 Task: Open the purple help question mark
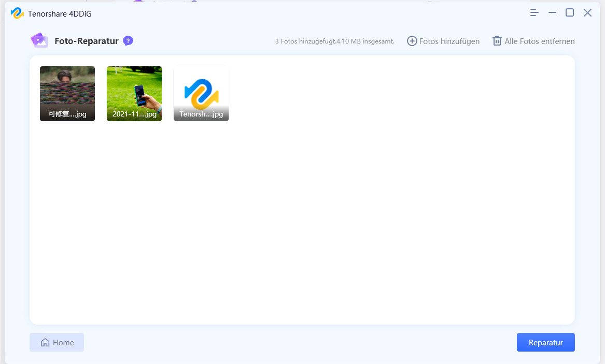coord(128,41)
